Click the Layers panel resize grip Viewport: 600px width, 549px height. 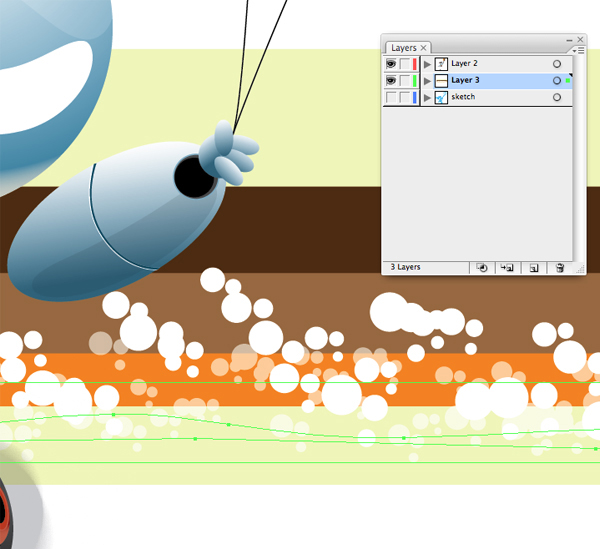pyautogui.click(x=580, y=269)
